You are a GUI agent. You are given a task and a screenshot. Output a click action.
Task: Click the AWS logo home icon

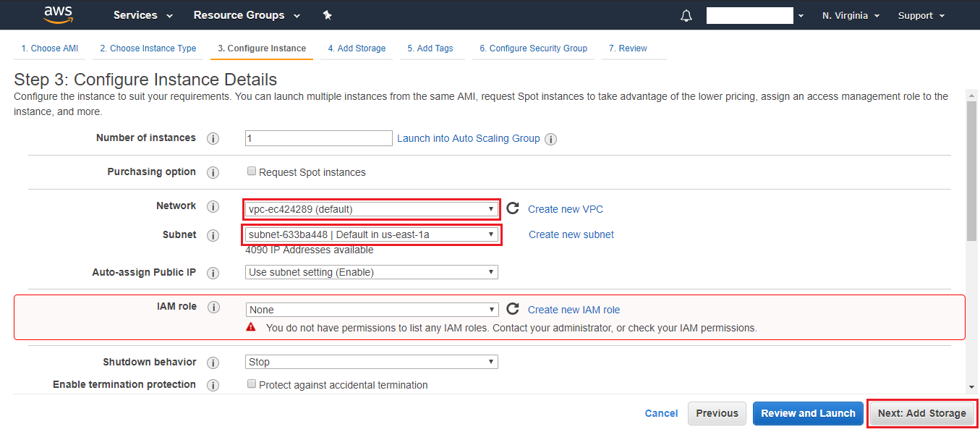coord(58,14)
